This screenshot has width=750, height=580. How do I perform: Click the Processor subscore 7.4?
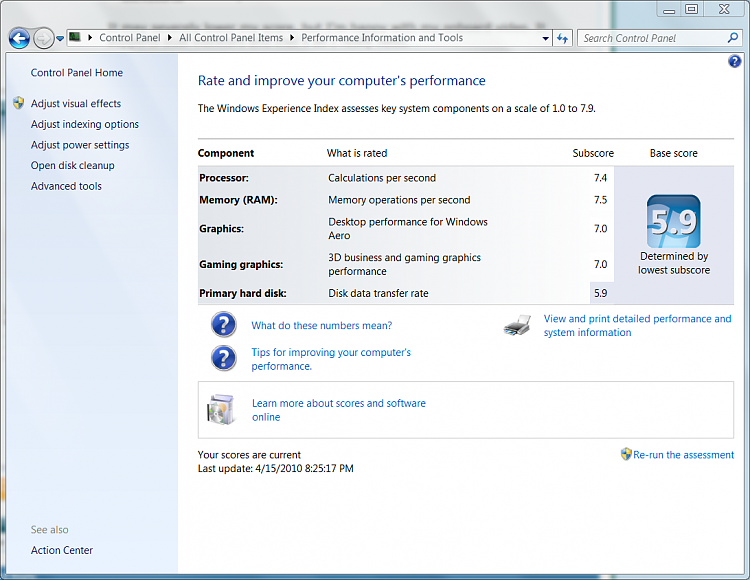coord(600,178)
